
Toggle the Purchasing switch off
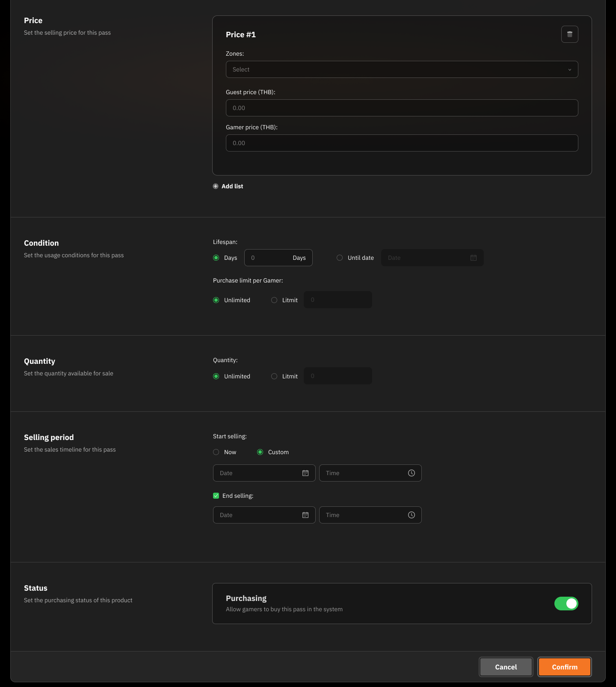tap(566, 604)
